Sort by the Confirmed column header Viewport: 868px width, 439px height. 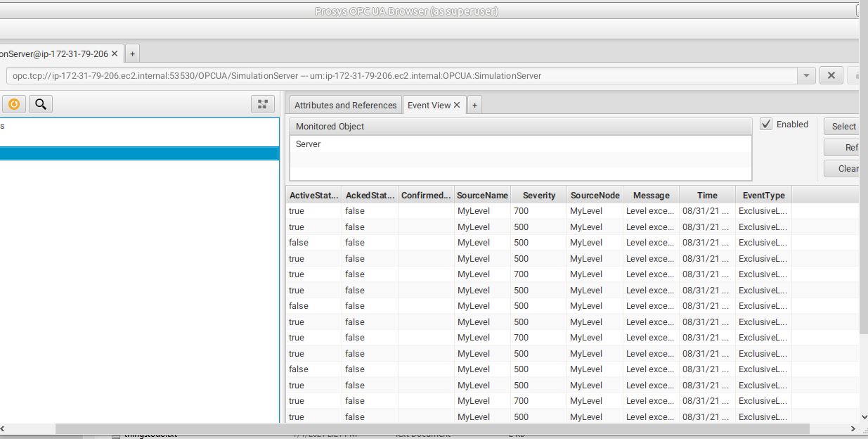coord(427,196)
